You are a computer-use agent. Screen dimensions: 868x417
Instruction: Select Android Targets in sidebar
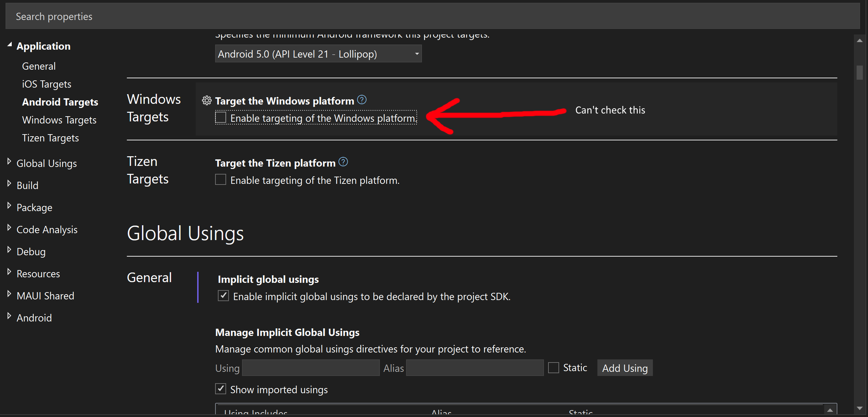coord(60,102)
